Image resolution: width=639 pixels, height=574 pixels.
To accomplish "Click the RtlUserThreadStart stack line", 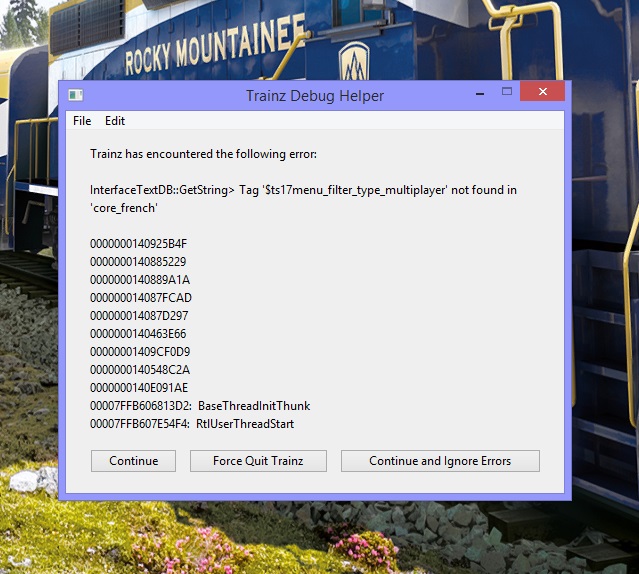I will 192,424.
